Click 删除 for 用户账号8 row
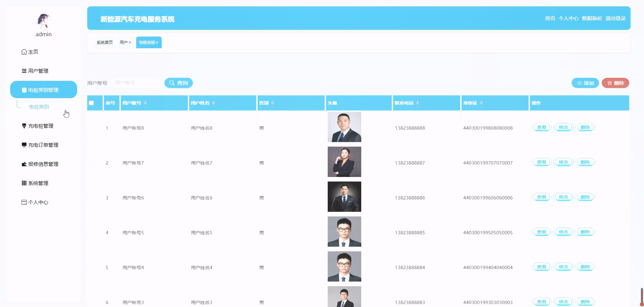Screen dimensions: 644x307 [x=585, y=127]
